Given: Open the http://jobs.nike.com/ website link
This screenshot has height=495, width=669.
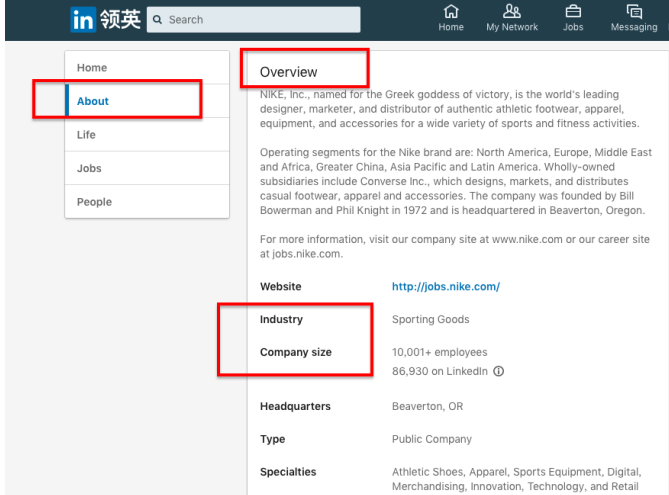Looking at the screenshot, I should (445, 287).
